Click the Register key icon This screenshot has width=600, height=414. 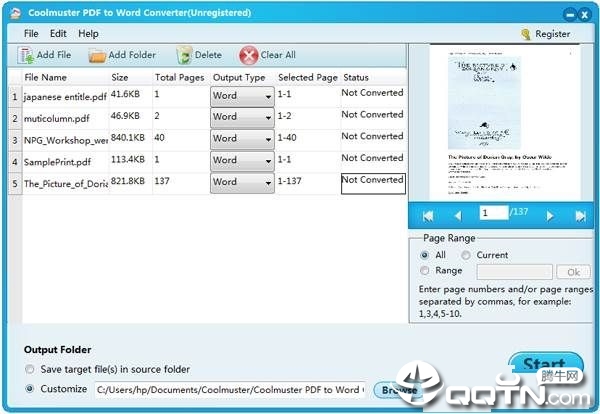click(526, 34)
